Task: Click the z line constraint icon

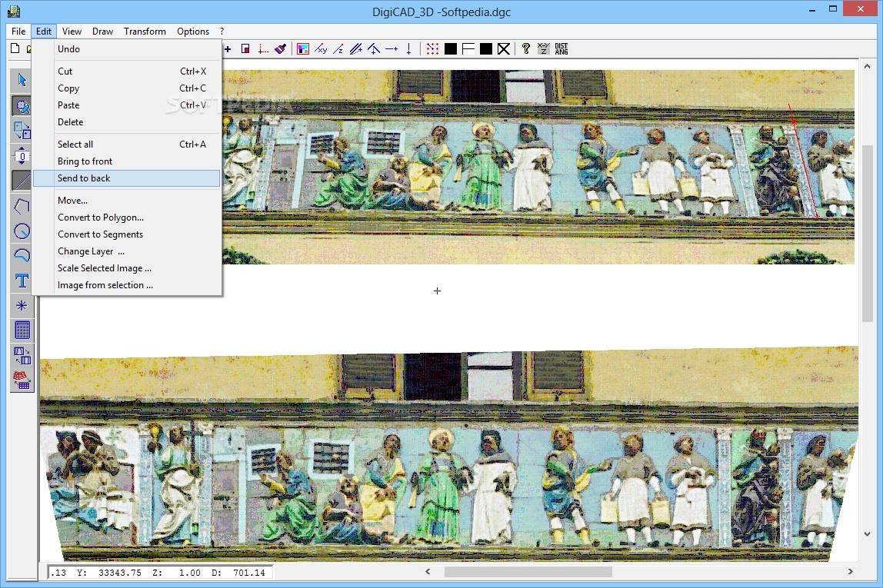Action: click(338, 49)
